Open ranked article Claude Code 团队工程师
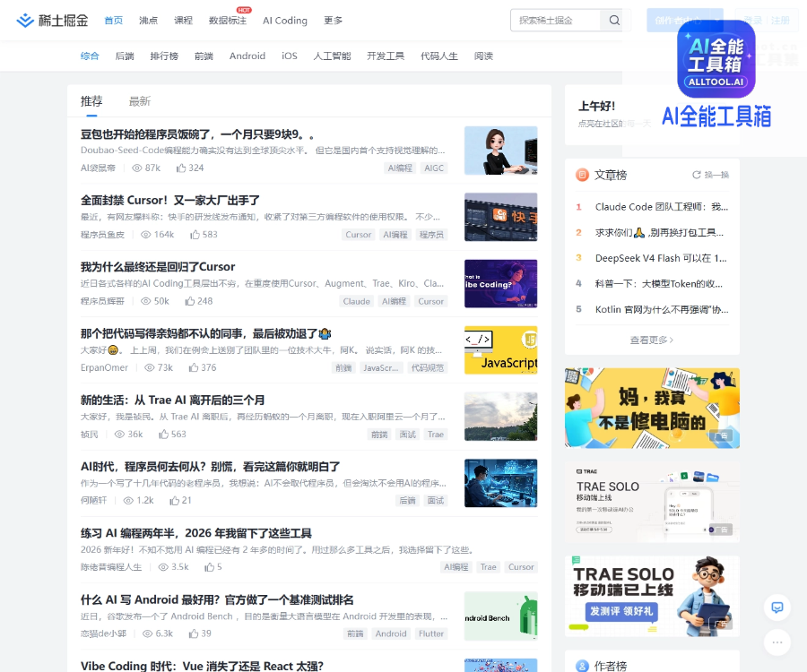This screenshot has width=807, height=672. tap(662, 207)
